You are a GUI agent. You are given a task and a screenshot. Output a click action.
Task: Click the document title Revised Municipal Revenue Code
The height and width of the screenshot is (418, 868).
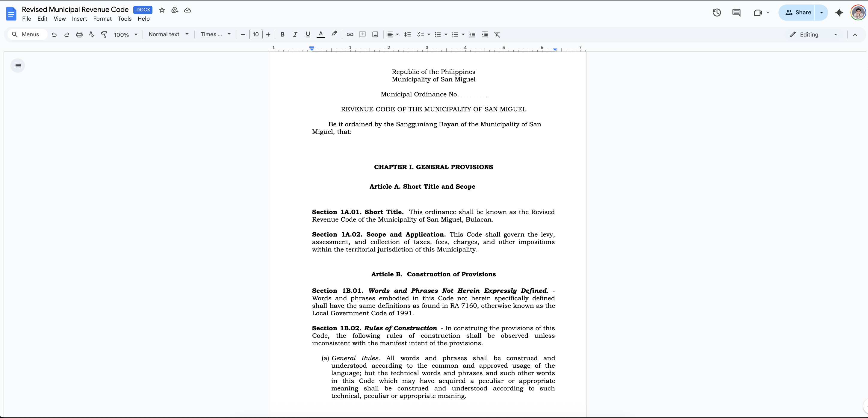click(x=75, y=9)
